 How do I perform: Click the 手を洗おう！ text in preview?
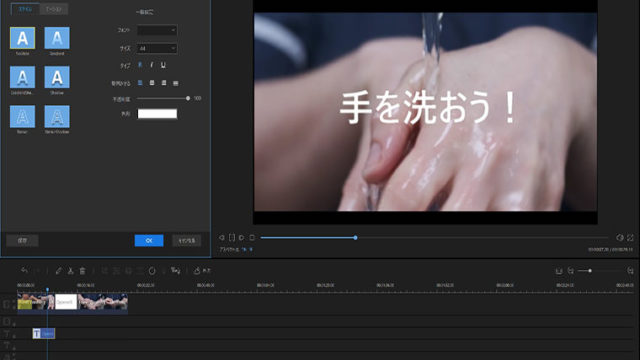429,107
